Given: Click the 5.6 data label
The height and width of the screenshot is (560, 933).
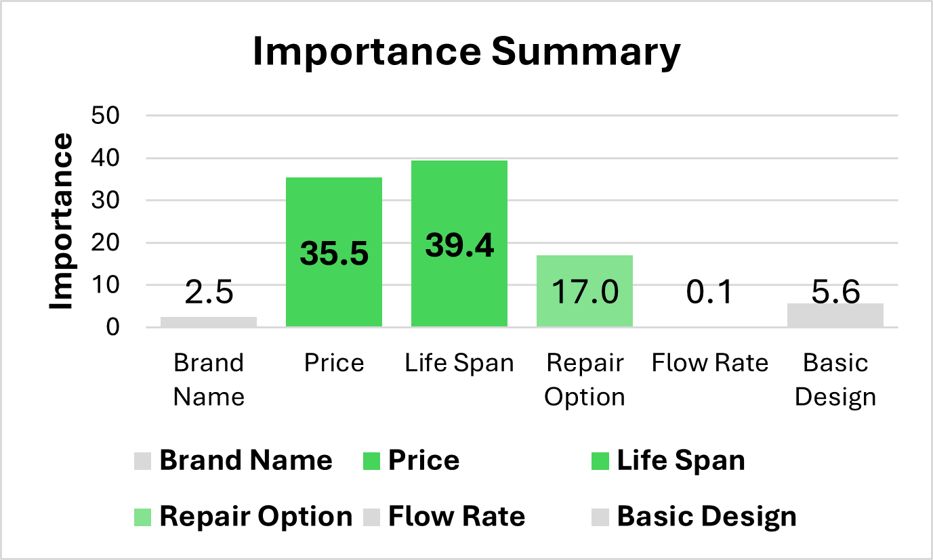Looking at the screenshot, I should pyautogui.click(x=835, y=293).
